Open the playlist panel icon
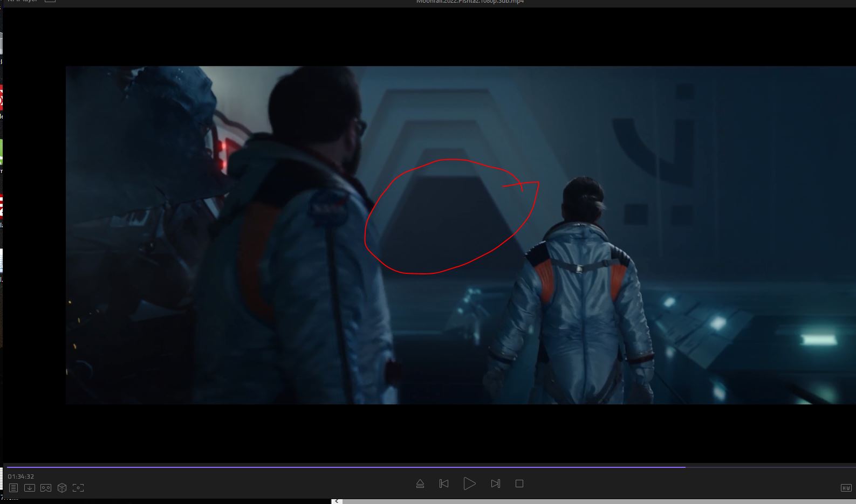This screenshot has height=504, width=856. (x=13, y=488)
